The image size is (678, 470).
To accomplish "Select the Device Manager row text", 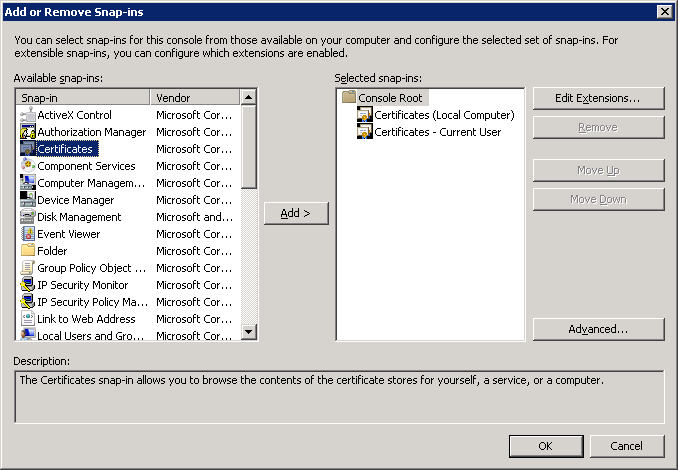I will pyautogui.click(x=76, y=200).
